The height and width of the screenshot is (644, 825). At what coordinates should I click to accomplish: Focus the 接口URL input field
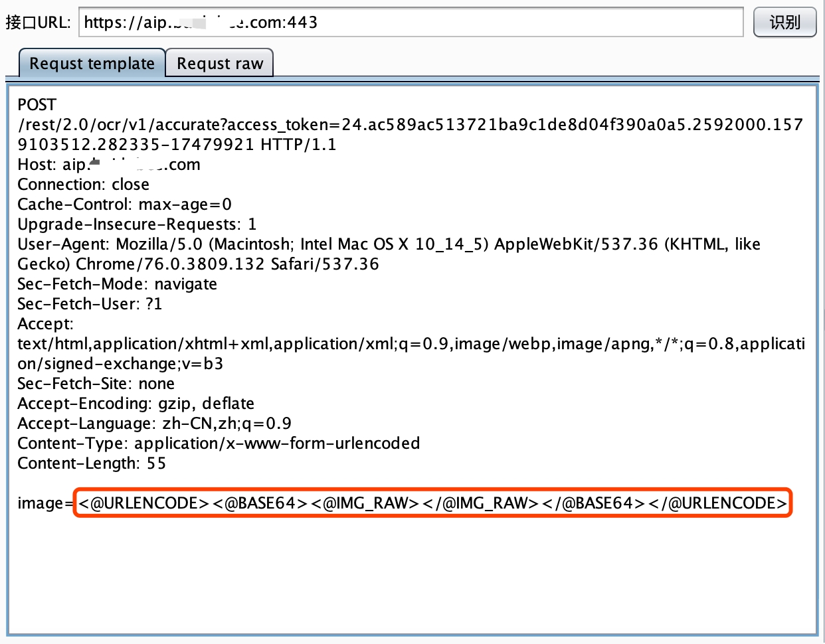pyautogui.click(x=410, y=23)
